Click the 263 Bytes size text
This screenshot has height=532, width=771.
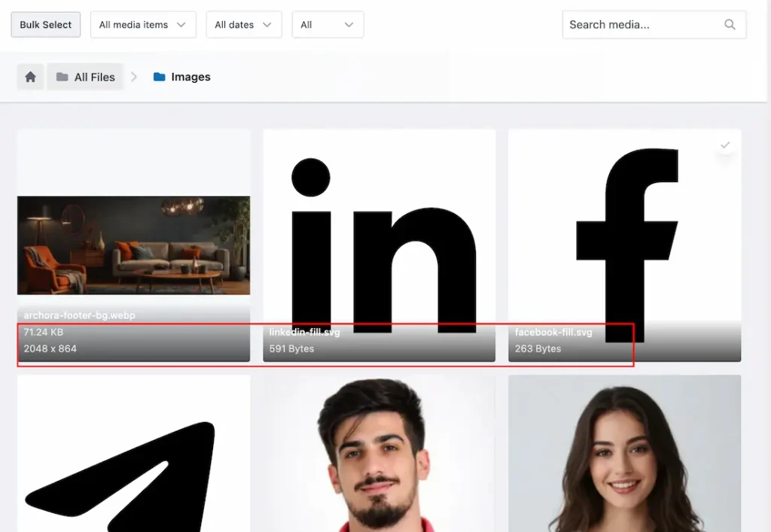pos(538,348)
